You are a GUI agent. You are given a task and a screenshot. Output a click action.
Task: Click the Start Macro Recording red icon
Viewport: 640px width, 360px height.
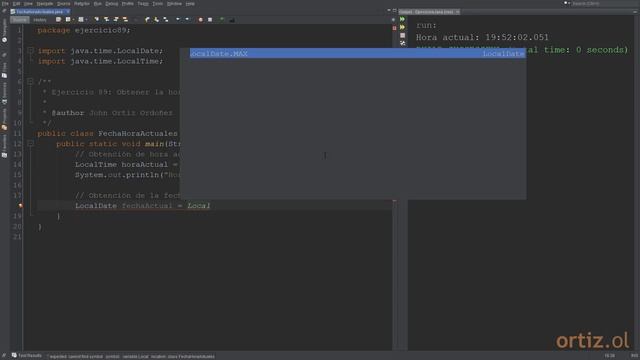point(200,19)
